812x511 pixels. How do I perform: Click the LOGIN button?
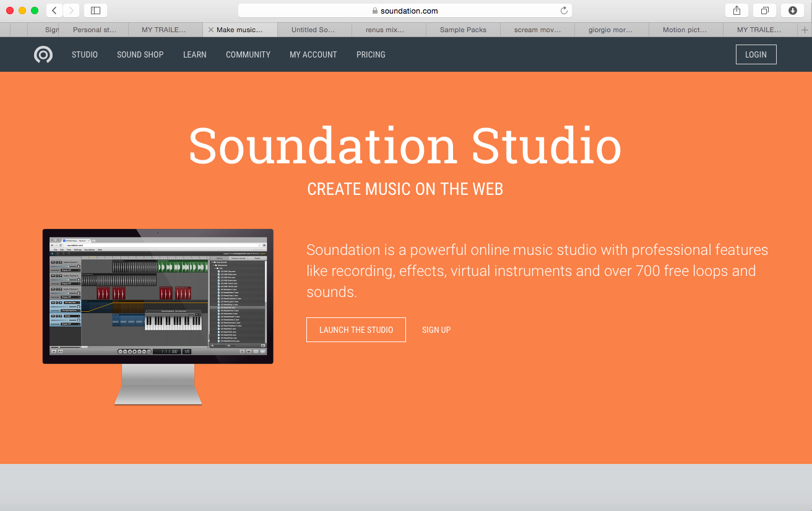[756, 54]
